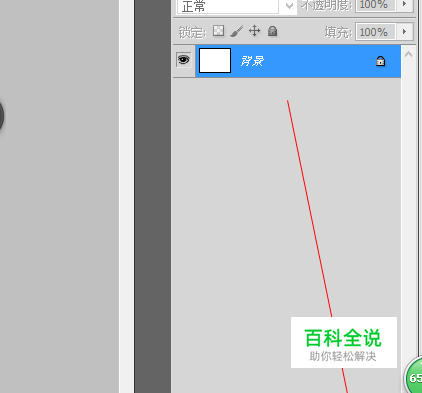Toggle lock position move icon

click(255, 31)
